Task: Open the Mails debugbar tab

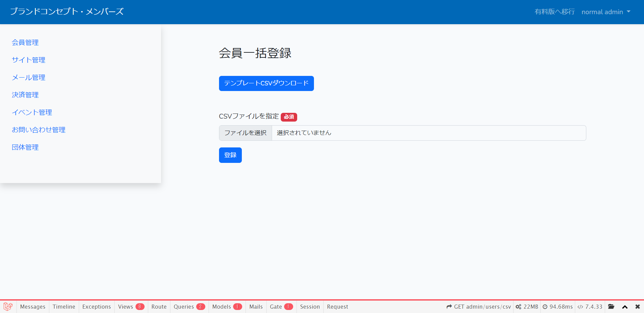Action: [x=256, y=307]
